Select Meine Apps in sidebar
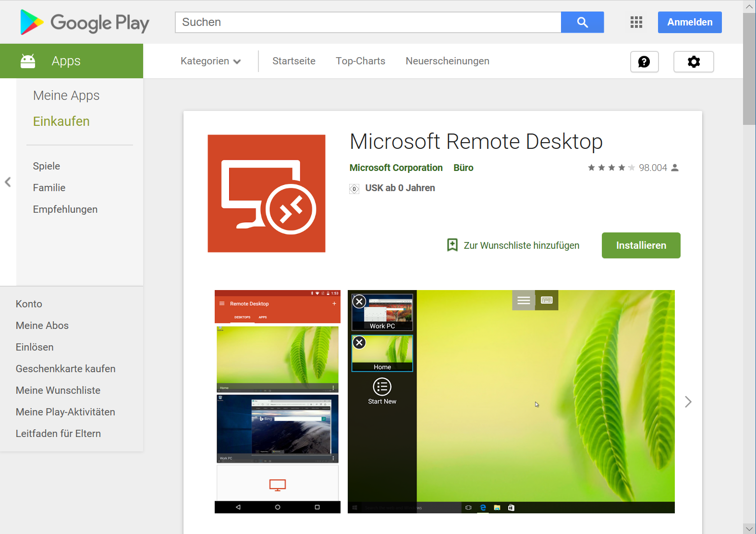This screenshot has height=534, width=756. pyautogui.click(x=66, y=96)
